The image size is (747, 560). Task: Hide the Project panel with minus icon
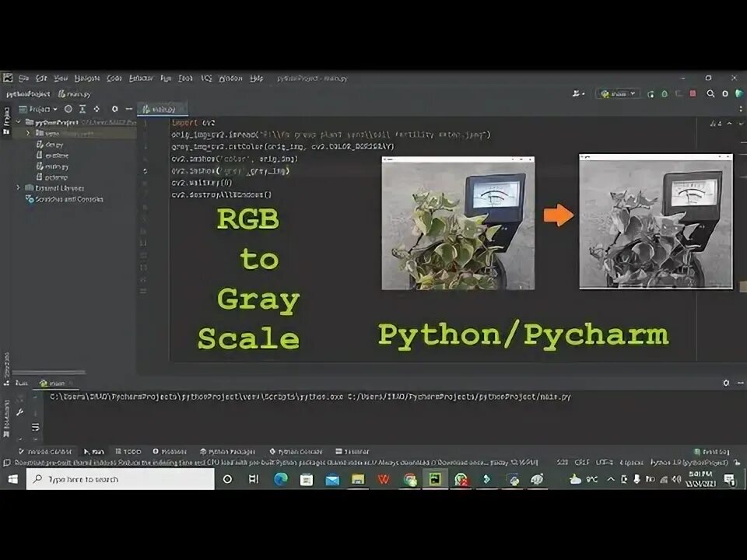tap(128, 109)
